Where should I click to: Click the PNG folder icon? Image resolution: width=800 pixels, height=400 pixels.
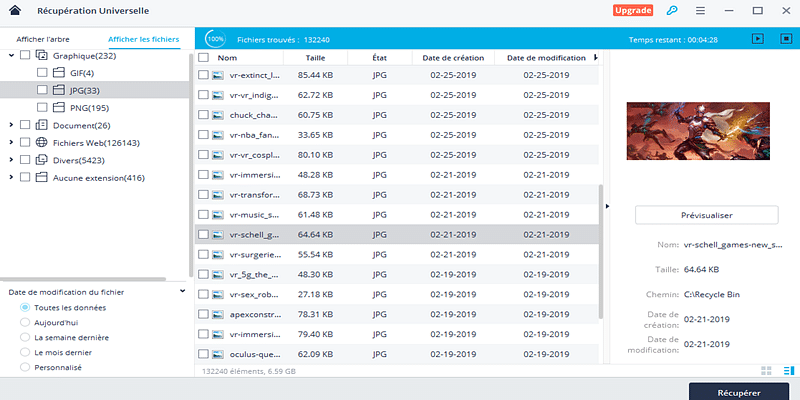pos(59,108)
